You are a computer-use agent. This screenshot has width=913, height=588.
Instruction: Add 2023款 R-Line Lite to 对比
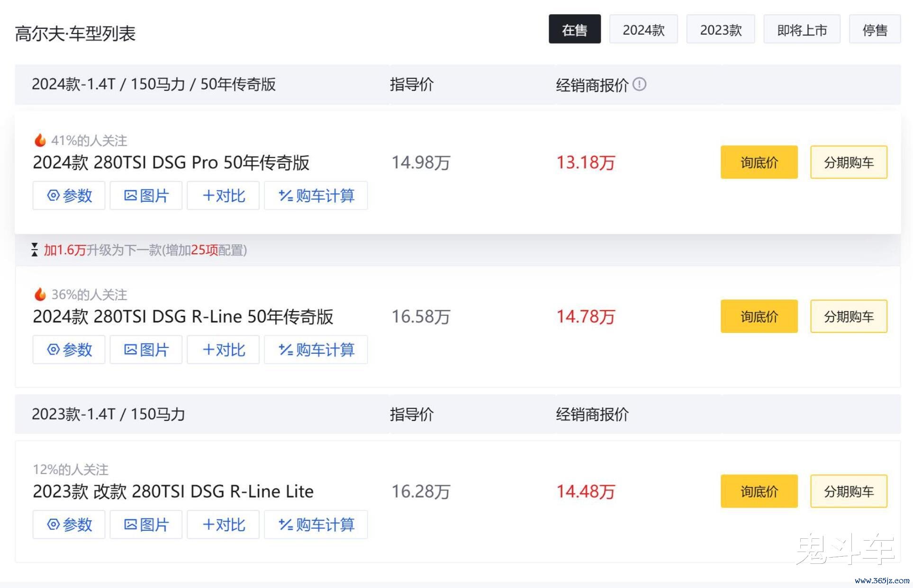(x=223, y=525)
